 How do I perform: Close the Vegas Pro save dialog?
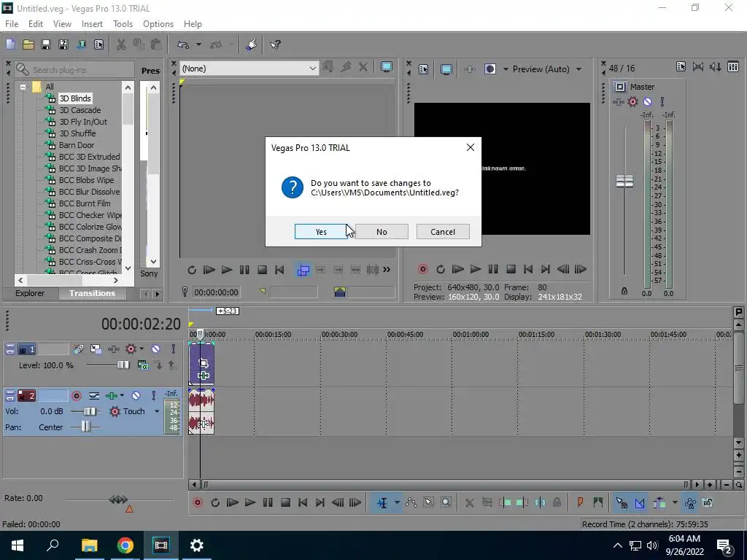pyautogui.click(x=471, y=147)
